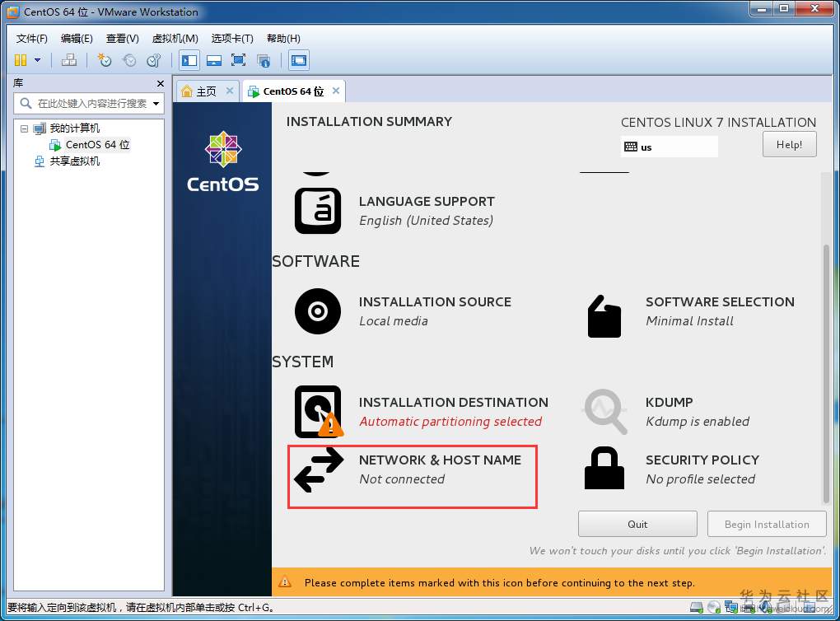840x621 pixels.
Task: Open SOFTWARE SELECTION label
Action: [720, 301]
